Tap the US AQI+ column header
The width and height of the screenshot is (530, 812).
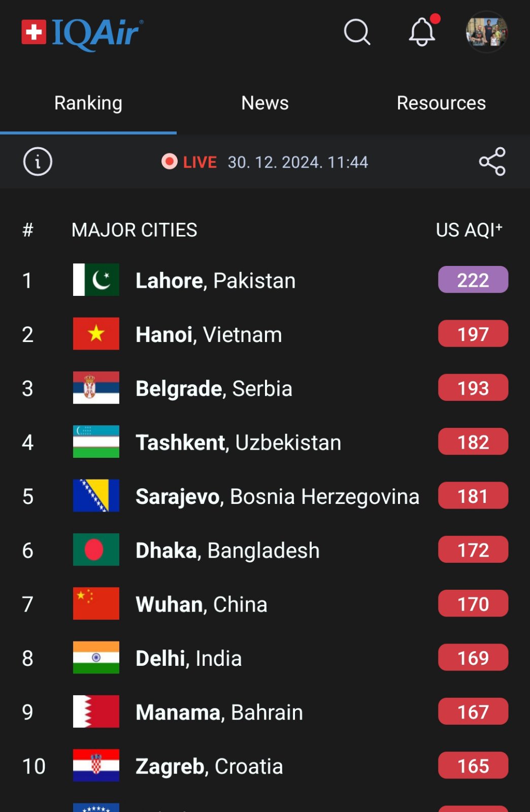pyautogui.click(x=469, y=230)
